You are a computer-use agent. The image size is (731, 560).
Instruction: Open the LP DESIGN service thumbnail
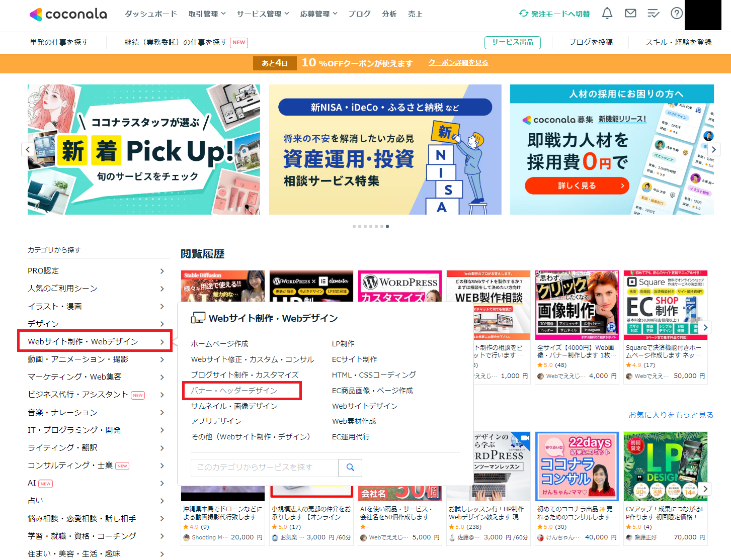[666, 466]
